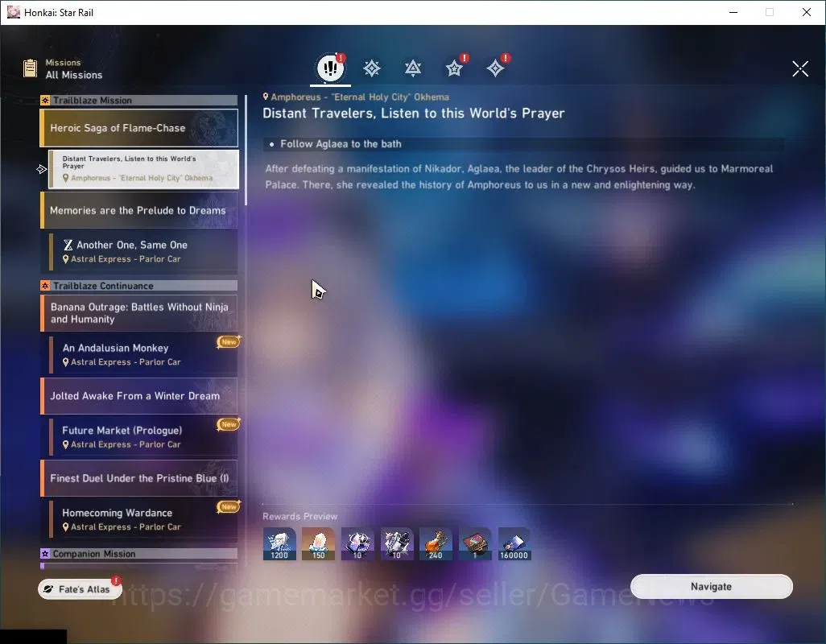
Task: Select the All Missions filter tab
Action: (330, 68)
